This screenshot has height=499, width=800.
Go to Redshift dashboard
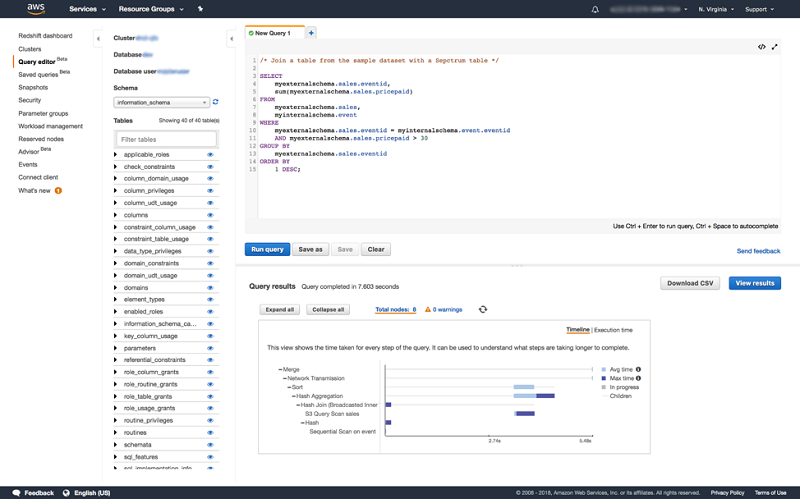coord(45,36)
